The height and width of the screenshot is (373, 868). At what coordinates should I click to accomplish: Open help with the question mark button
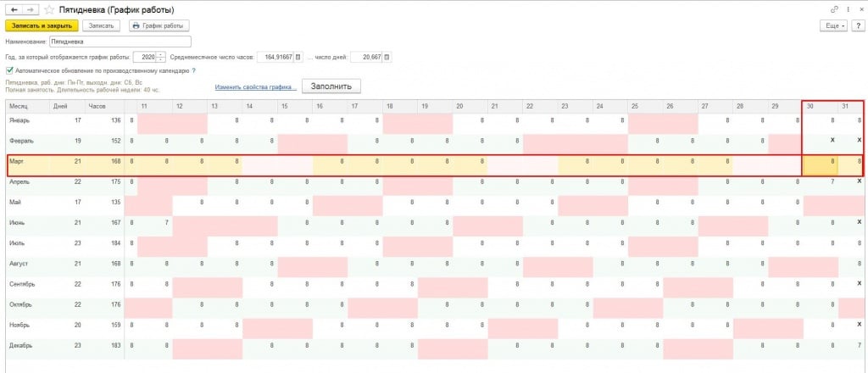click(x=858, y=25)
